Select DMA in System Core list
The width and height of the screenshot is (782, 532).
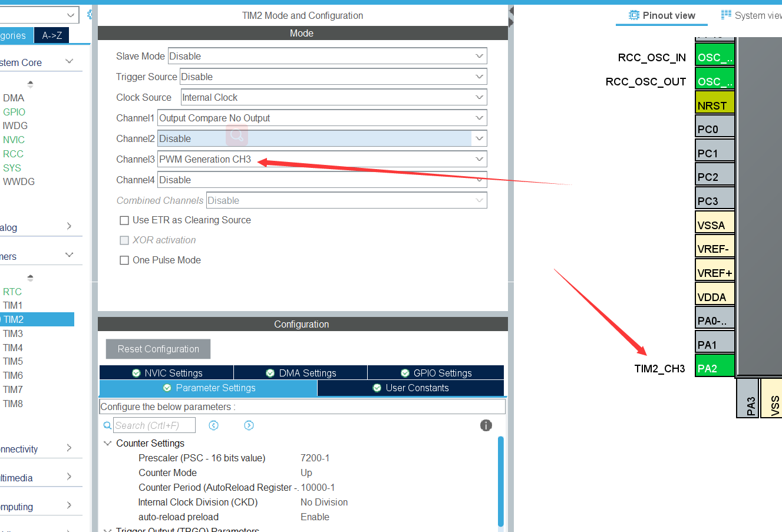14,98
